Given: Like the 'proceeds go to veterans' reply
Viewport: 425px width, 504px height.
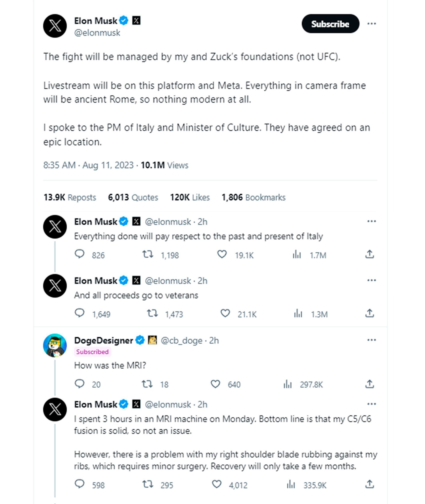Looking at the screenshot, I should (x=225, y=314).
